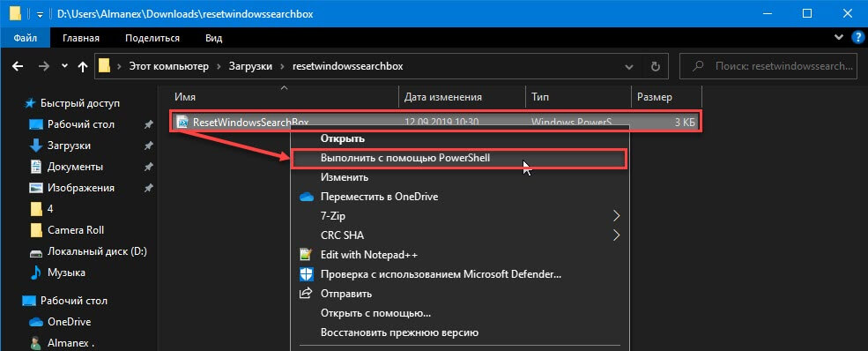
Task: Expand the ribbon with the chevron
Action: pyautogui.click(x=838, y=37)
